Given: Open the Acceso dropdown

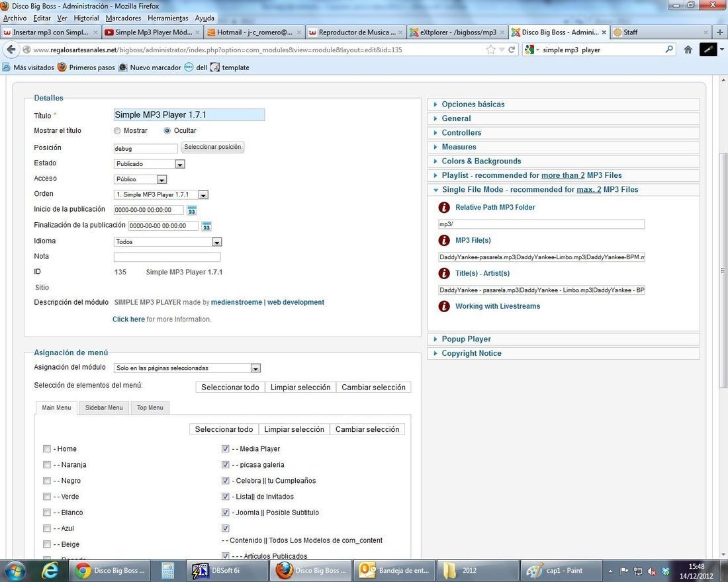Looking at the screenshot, I should pyautogui.click(x=140, y=179).
